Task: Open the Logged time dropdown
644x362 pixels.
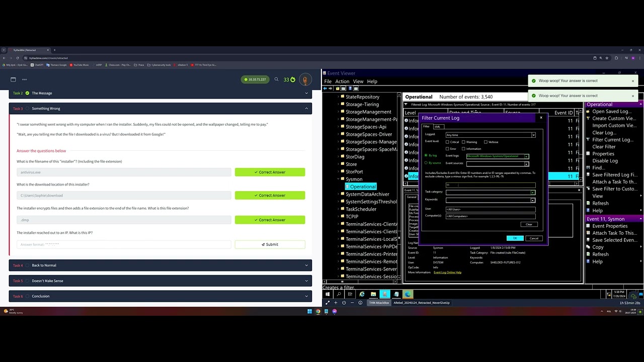Action: [x=533, y=135]
